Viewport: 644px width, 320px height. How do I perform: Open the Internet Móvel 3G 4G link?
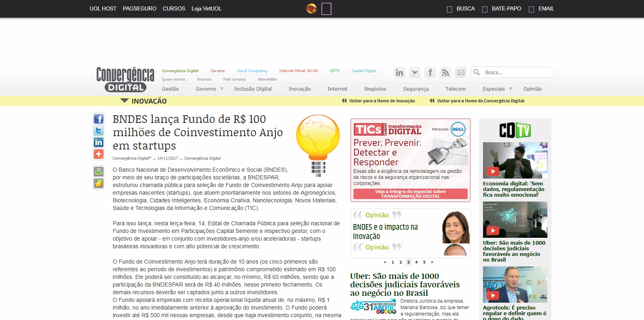coord(298,71)
